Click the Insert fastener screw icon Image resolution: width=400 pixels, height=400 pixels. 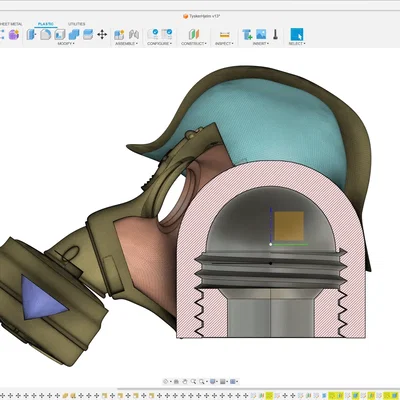[275, 34]
